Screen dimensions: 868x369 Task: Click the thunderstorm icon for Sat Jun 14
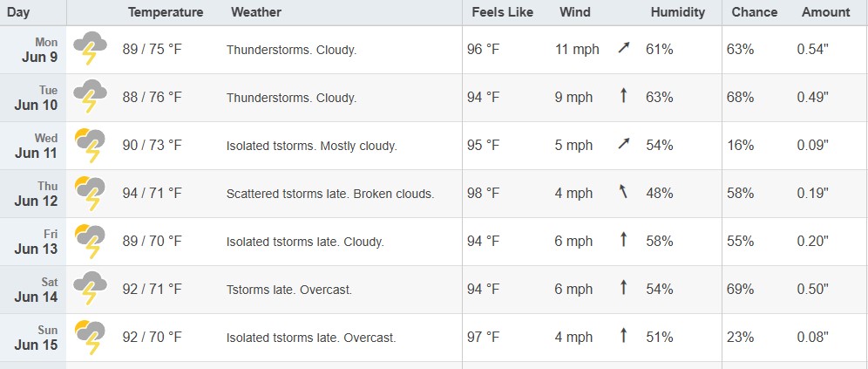[91, 289]
